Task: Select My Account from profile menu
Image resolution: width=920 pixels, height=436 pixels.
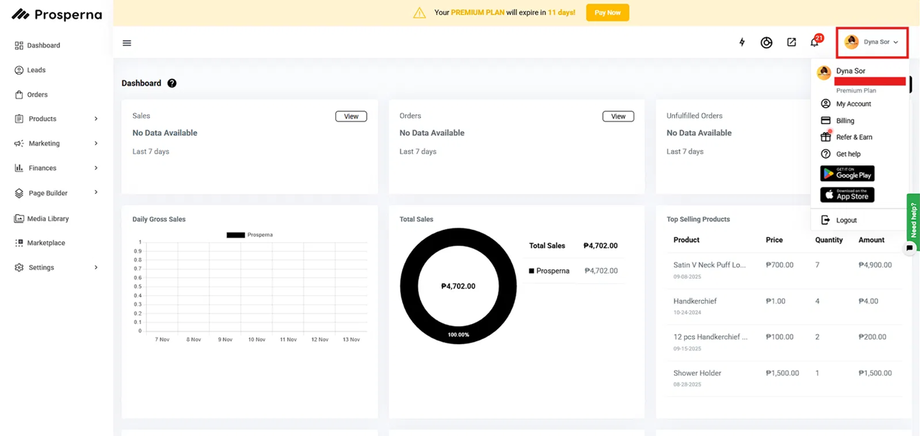Action: [x=853, y=104]
